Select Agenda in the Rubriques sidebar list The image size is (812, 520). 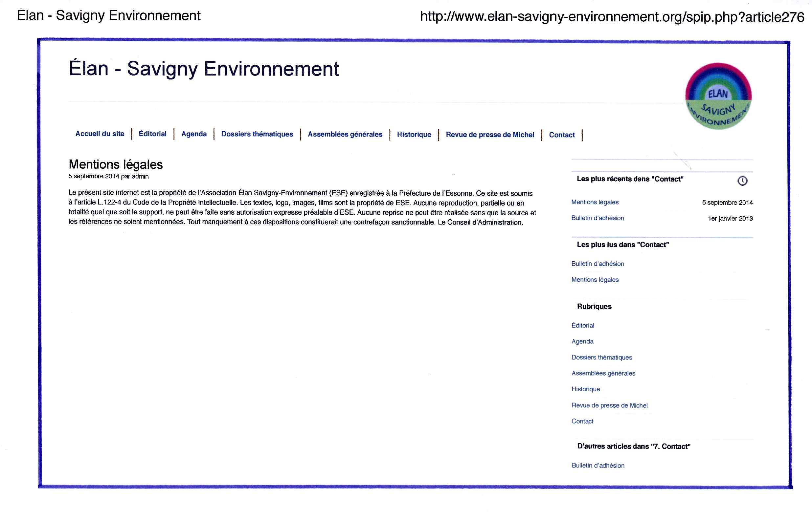582,341
